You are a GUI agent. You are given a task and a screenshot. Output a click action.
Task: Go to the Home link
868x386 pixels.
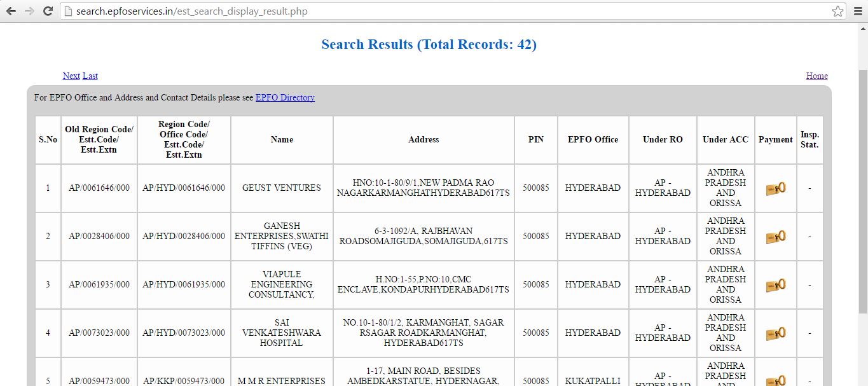[816, 76]
